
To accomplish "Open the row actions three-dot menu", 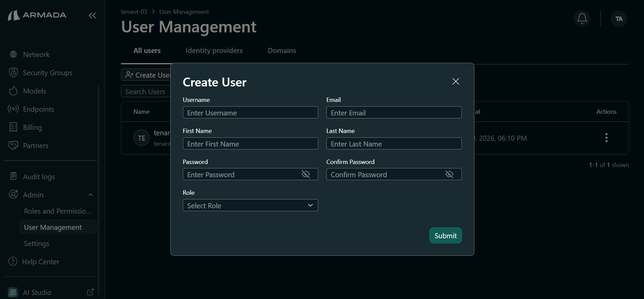I will (606, 138).
